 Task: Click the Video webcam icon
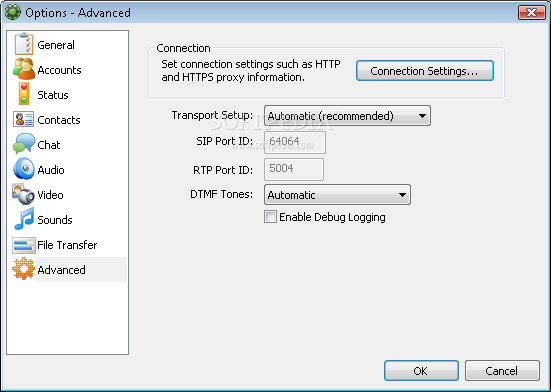(x=24, y=194)
